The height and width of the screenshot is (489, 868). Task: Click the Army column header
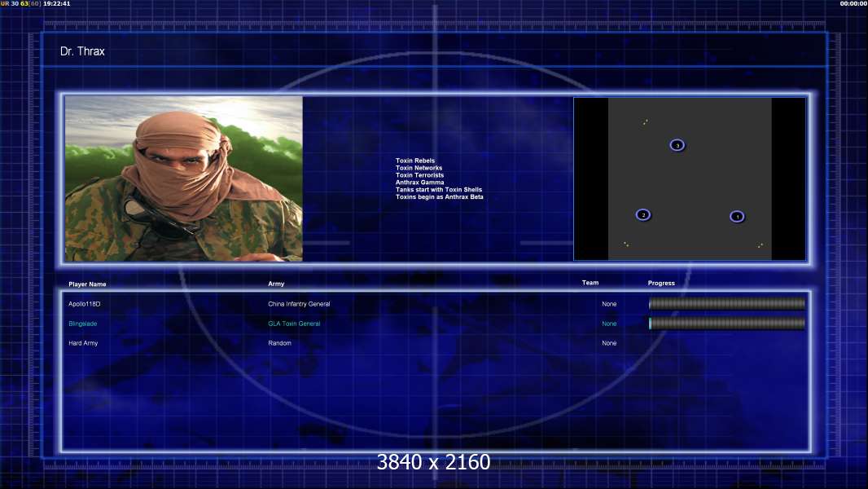pyautogui.click(x=276, y=284)
